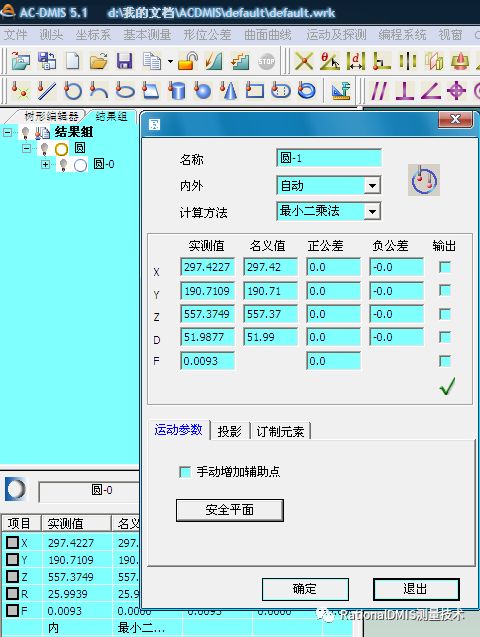The width and height of the screenshot is (480, 637).
Task: Click the angularity tolerance icon
Action: tap(430, 91)
